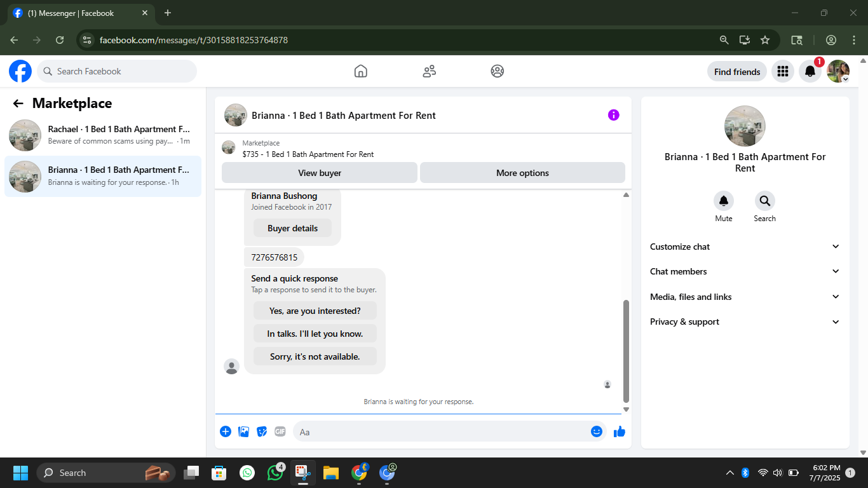Open the Friends icon in top navigation

coord(430,71)
